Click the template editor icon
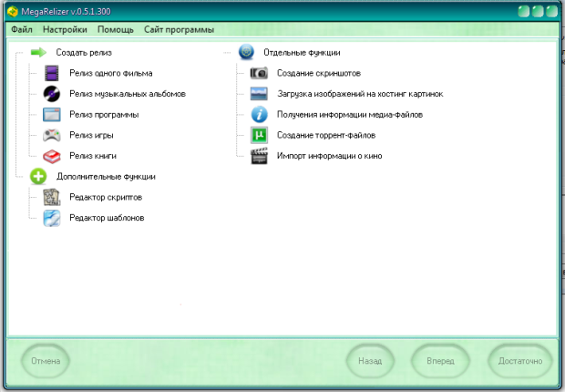Screen dimensions: 565x392 coord(52,218)
